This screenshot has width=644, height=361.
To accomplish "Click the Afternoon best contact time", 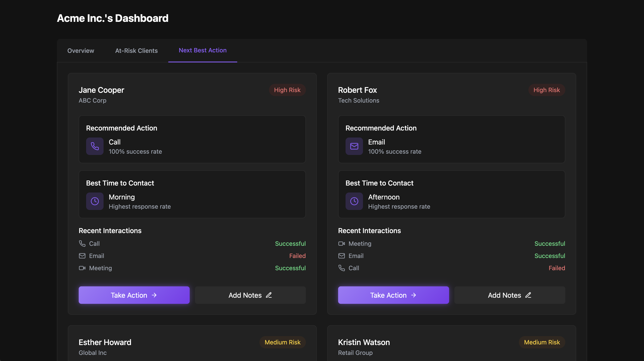I will (x=384, y=197).
